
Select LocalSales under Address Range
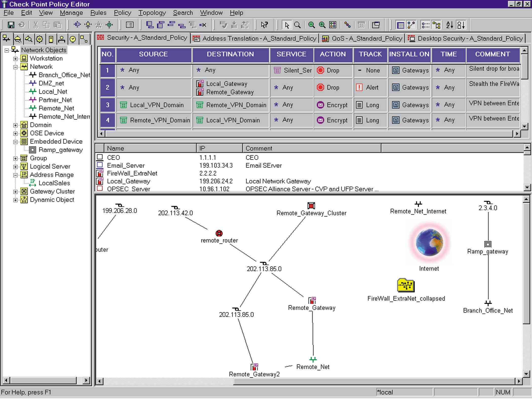(54, 183)
